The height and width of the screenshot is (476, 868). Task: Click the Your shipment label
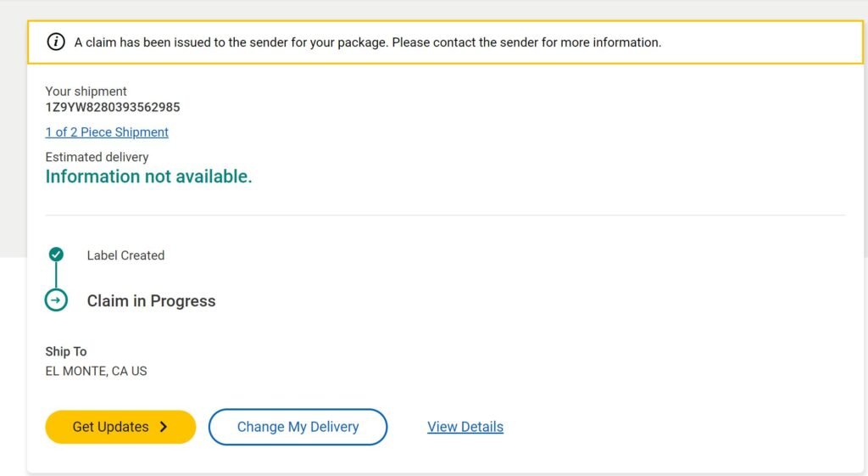click(x=86, y=91)
